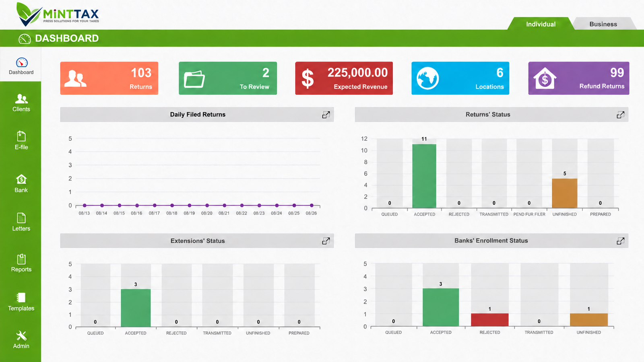644x362 pixels.
Task: Open the 103 Returns tile
Action: tap(109, 78)
